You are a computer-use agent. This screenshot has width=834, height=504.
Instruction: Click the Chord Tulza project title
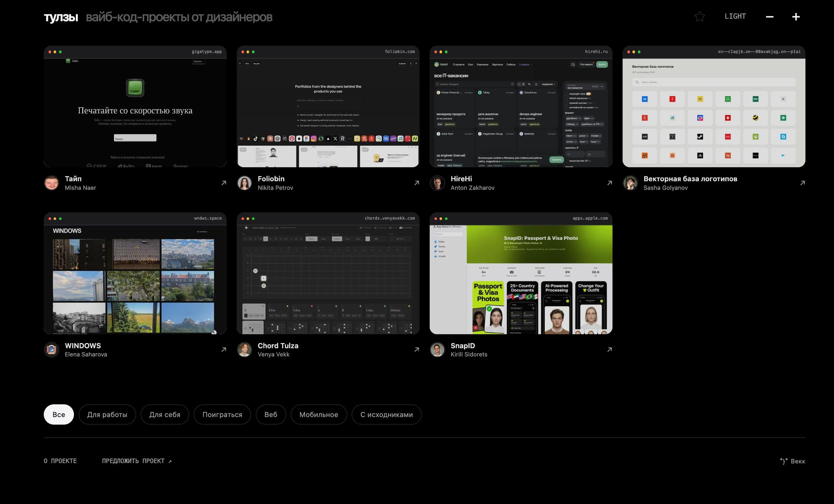(x=278, y=346)
